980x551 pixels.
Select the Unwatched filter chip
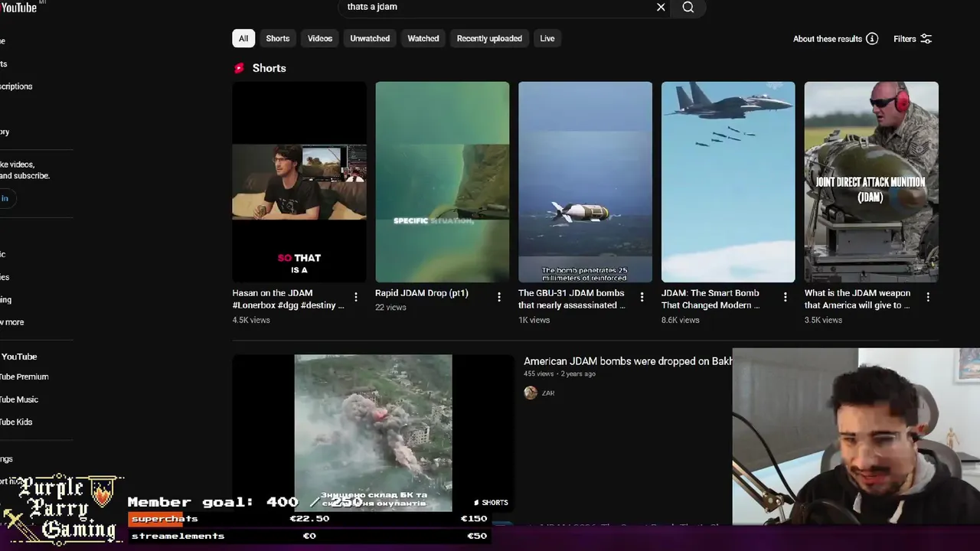pos(370,38)
